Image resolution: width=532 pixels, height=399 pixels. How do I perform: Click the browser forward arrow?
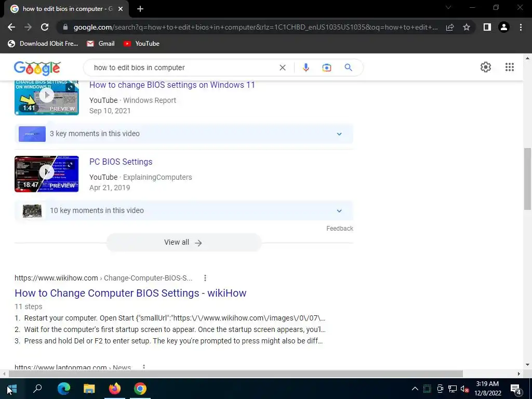(28, 27)
